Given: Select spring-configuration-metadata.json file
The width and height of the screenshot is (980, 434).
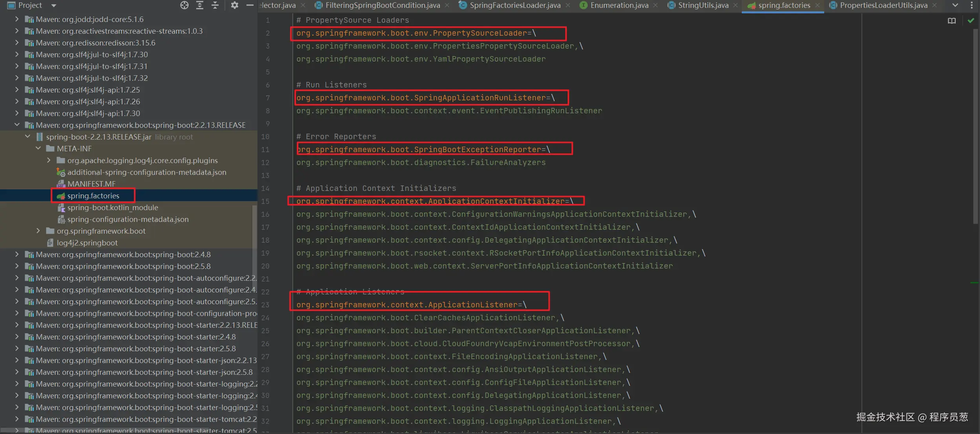Looking at the screenshot, I should click(x=128, y=219).
